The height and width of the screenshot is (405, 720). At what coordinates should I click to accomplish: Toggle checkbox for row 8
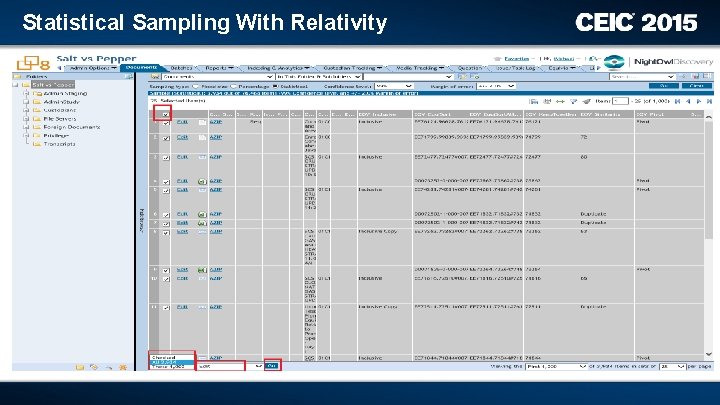tap(166, 232)
